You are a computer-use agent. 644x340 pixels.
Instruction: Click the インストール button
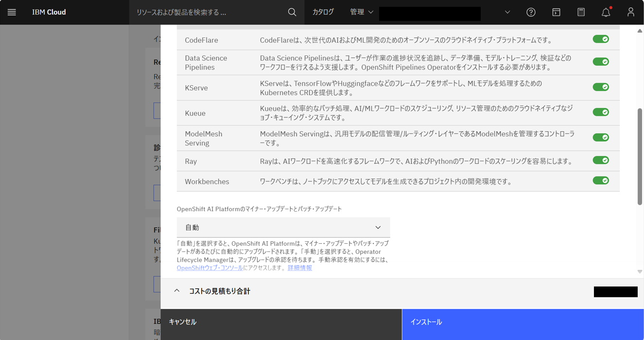tap(523, 324)
